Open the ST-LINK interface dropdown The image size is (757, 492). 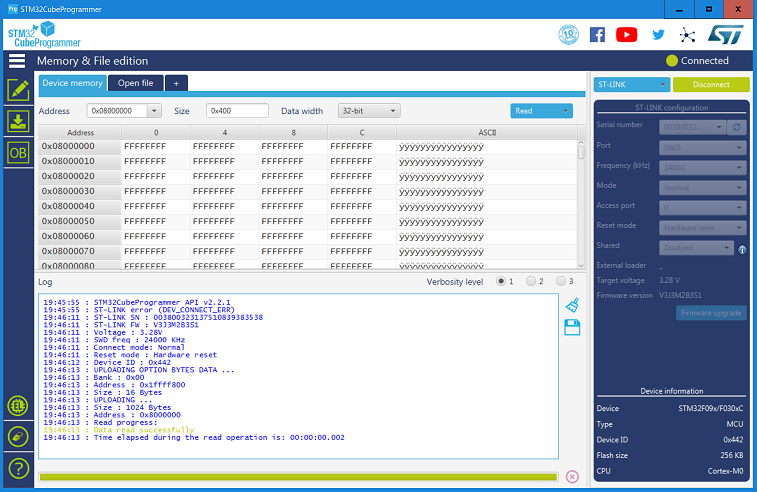pyautogui.click(x=631, y=84)
